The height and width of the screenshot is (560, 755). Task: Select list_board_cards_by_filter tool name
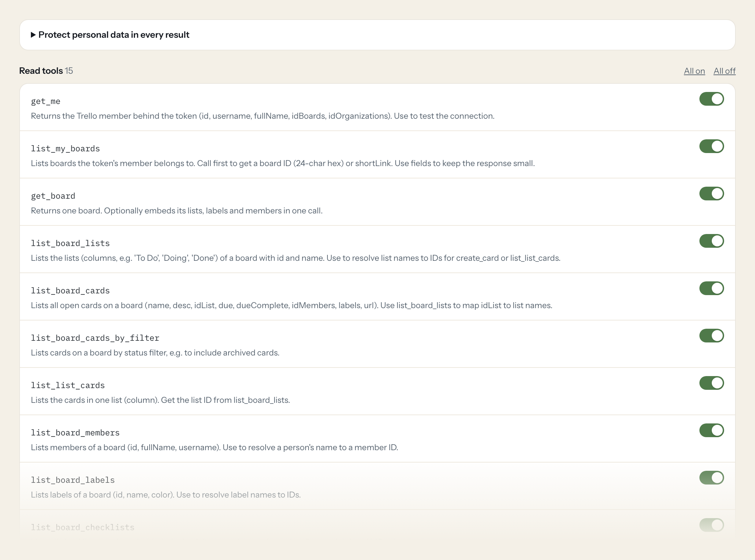[95, 338]
